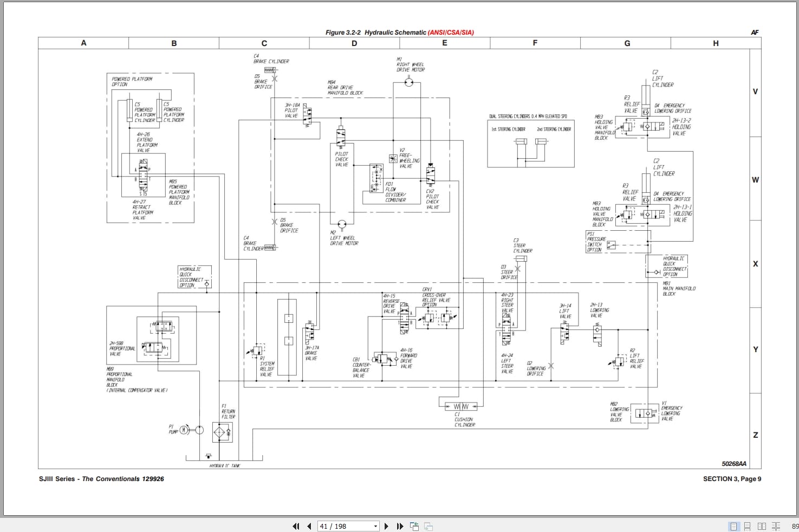
Task: Click column header A of the schematic
Action: coord(83,43)
